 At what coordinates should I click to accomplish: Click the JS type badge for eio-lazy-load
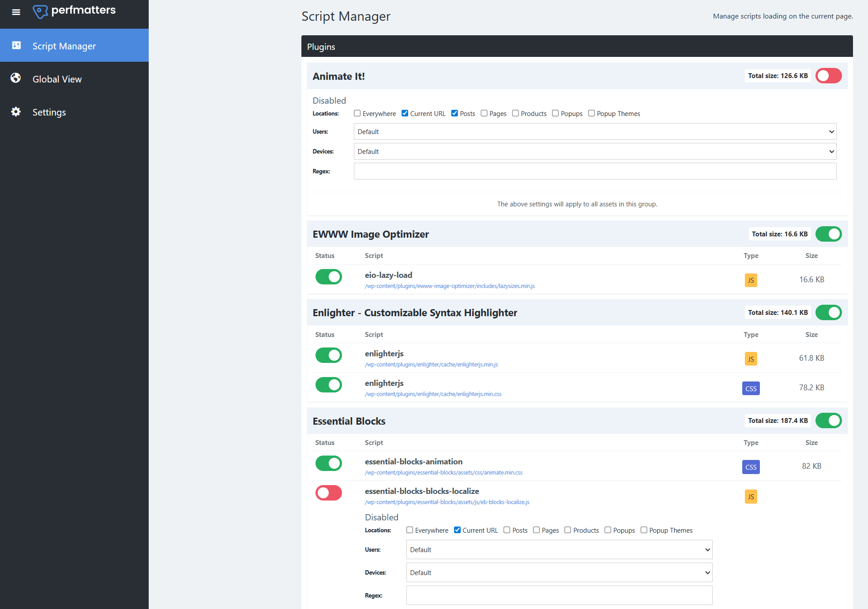(751, 280)
